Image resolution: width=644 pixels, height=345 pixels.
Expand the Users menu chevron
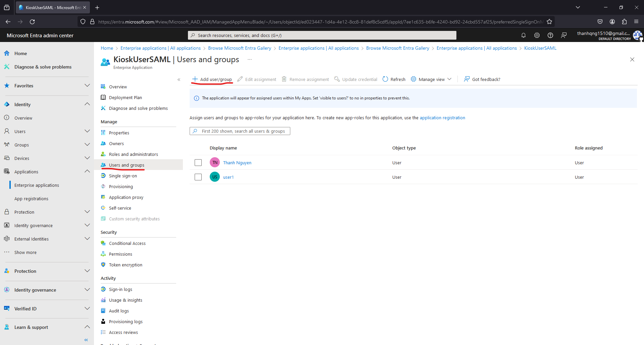87,131
